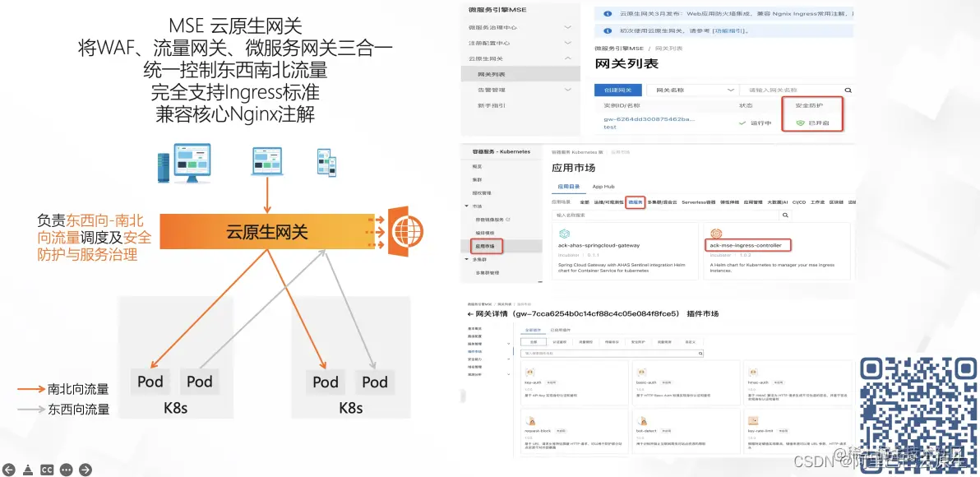Click the key-auth plugin icon

530,373
